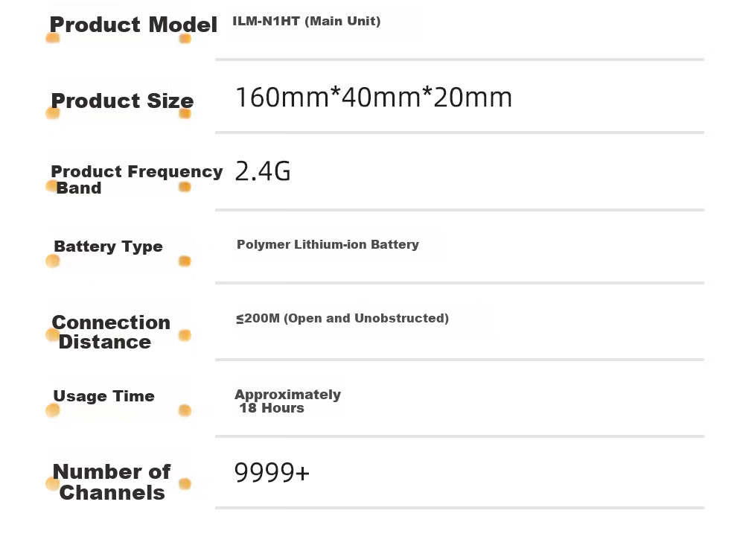Select the 9999+ channels value
Viewport: 737px width, 560px height.
tap(272, 473)
